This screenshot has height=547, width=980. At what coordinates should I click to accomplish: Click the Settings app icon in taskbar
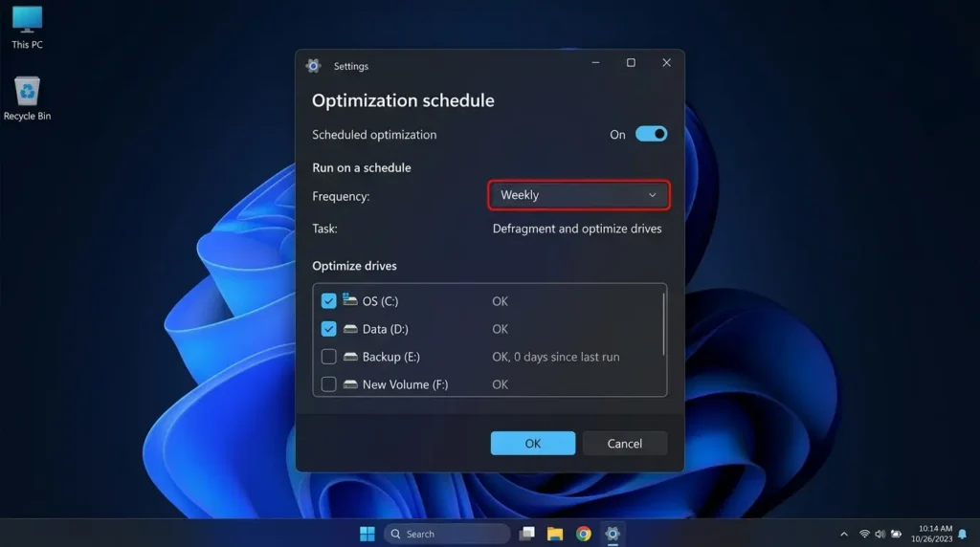[x=612, y=534]
